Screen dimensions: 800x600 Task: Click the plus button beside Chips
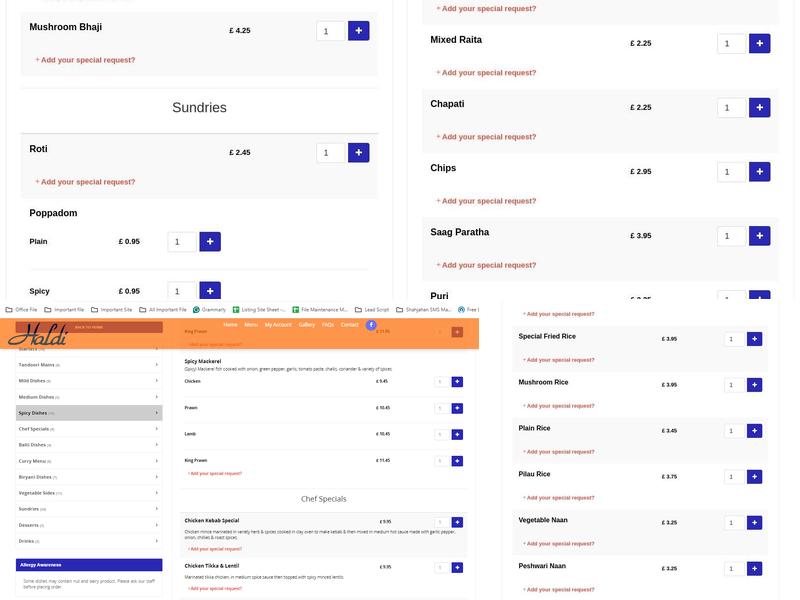pos(759,172)
